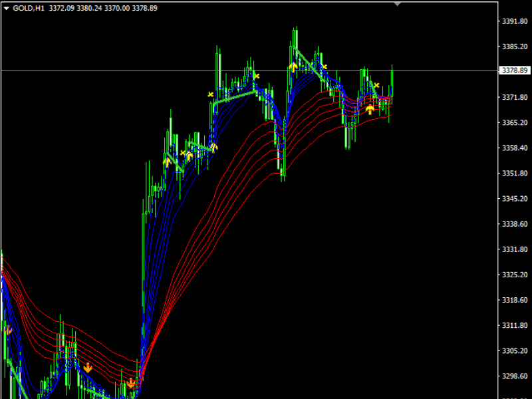The height and width of the screenshot is (399, 532).
Task: Click the yellow up arrow below the highest peak
Action: (x=293, y=67)
